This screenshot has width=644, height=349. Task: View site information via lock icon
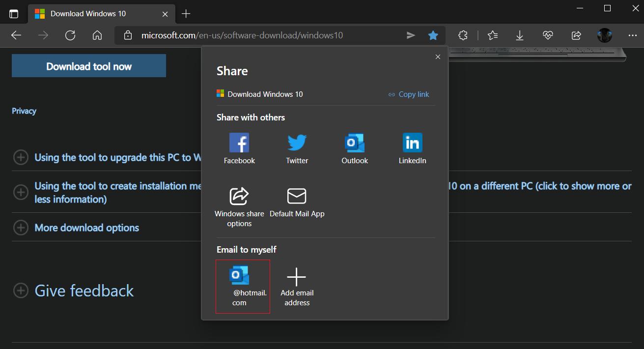[128, 35]
